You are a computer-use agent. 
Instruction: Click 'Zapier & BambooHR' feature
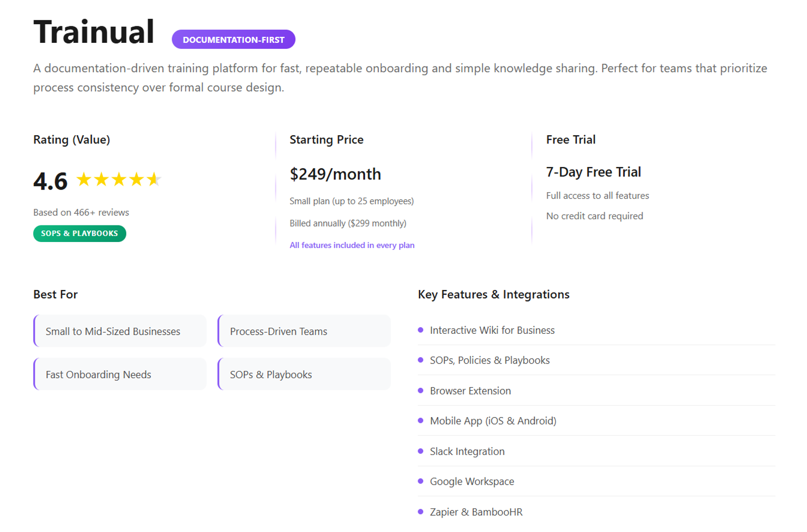point(476,512)
